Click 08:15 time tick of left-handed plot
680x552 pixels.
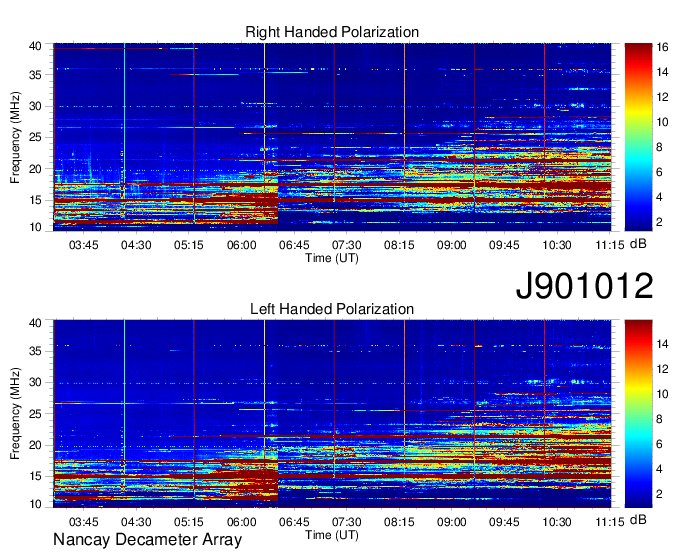(x=399, y=522)
